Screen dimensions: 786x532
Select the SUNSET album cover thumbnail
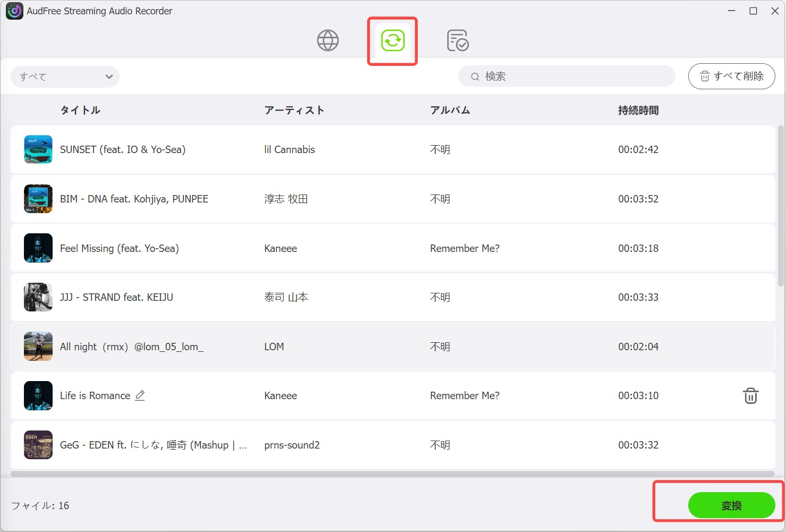tap(38, 149)
